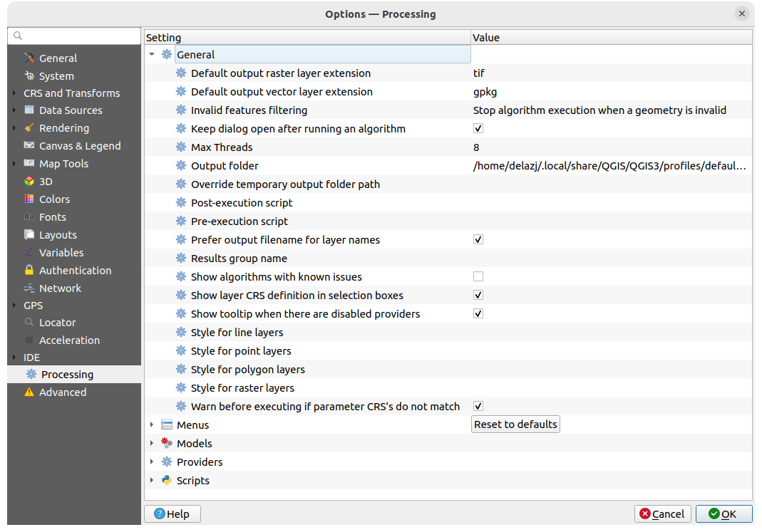Enable Show algorithms with known issues
762x532 pixels.
click(478, 276)
